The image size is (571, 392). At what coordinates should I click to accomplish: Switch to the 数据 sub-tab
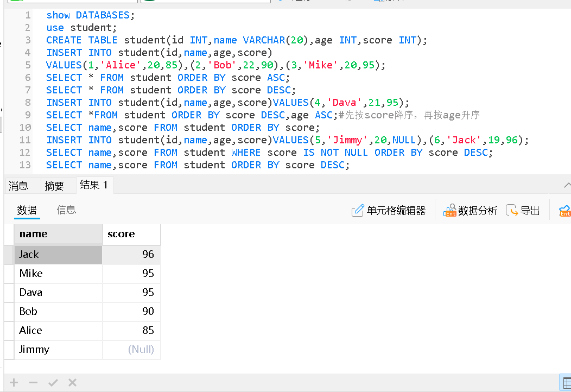click(x=27, y=210)
